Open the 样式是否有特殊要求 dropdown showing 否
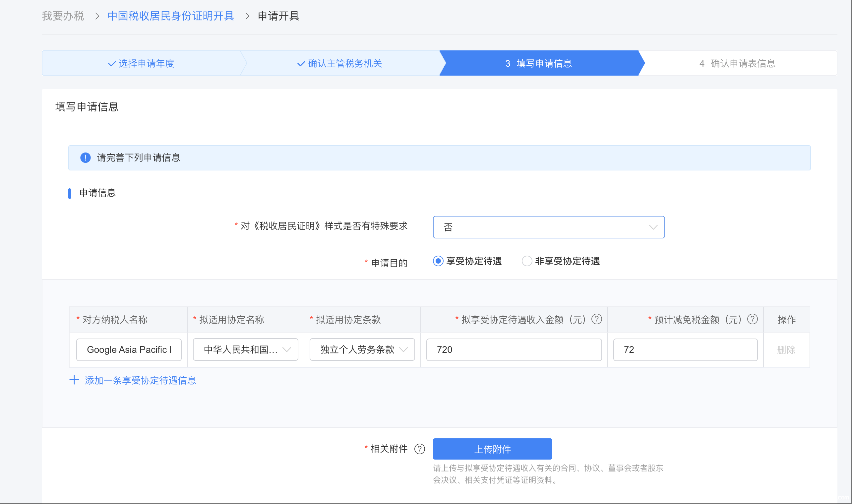 [x=548, y=227]
